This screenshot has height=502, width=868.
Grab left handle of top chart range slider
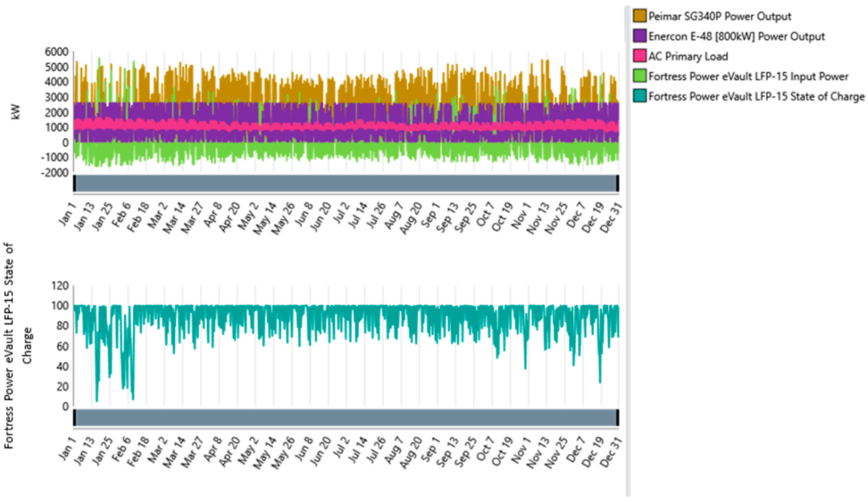[x=74, y=183]
